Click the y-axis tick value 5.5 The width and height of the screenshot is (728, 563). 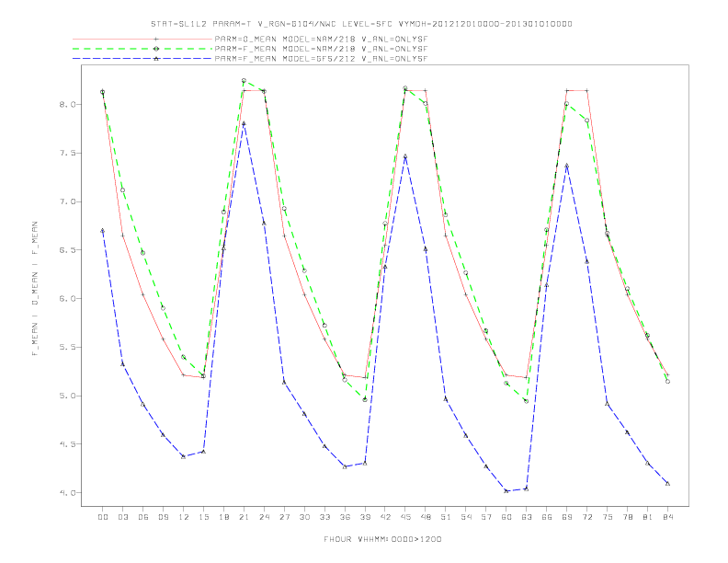click(67, 347)
